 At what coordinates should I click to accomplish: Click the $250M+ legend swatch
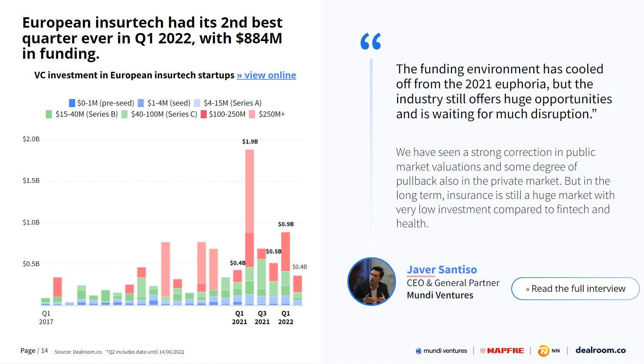pyautogui.click(x=252, y=114)
